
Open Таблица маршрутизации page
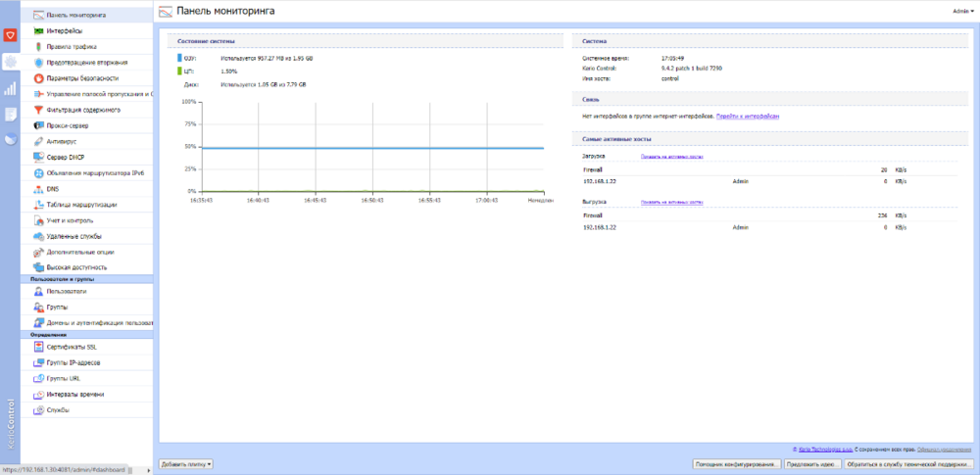tap(81, 205)
